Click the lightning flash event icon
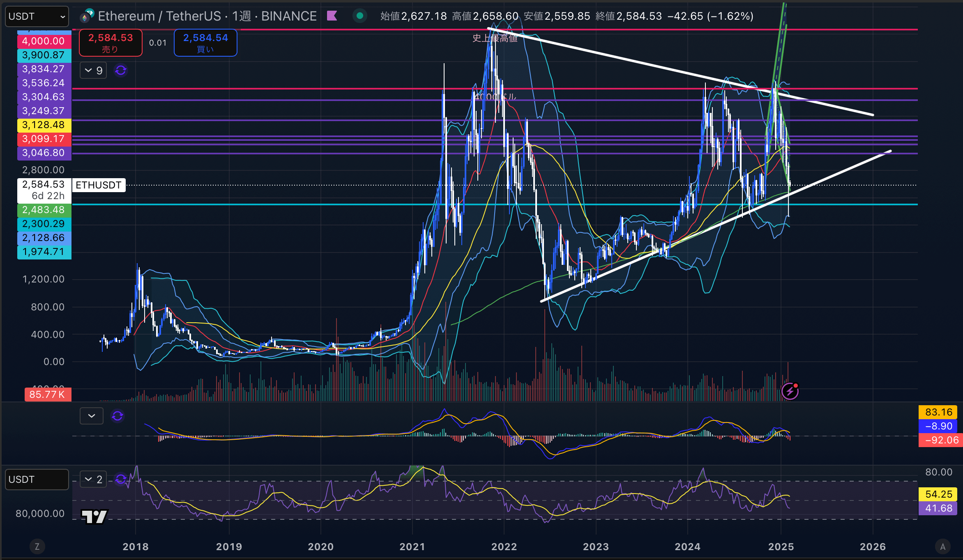Image resolution: width=963 pixels, height=560 pixels. [790, 391]
